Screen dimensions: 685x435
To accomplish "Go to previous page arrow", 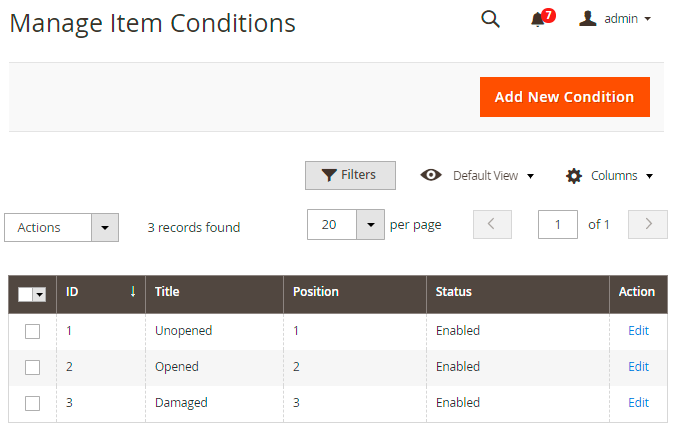I will pyautogui.click(x=492, y=225).
